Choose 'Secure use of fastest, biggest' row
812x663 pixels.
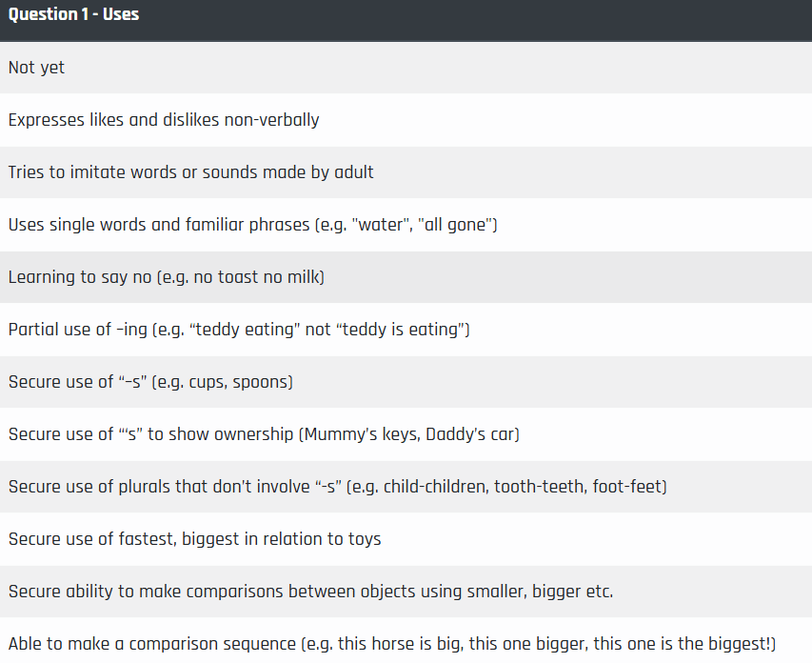coord(406,538)
